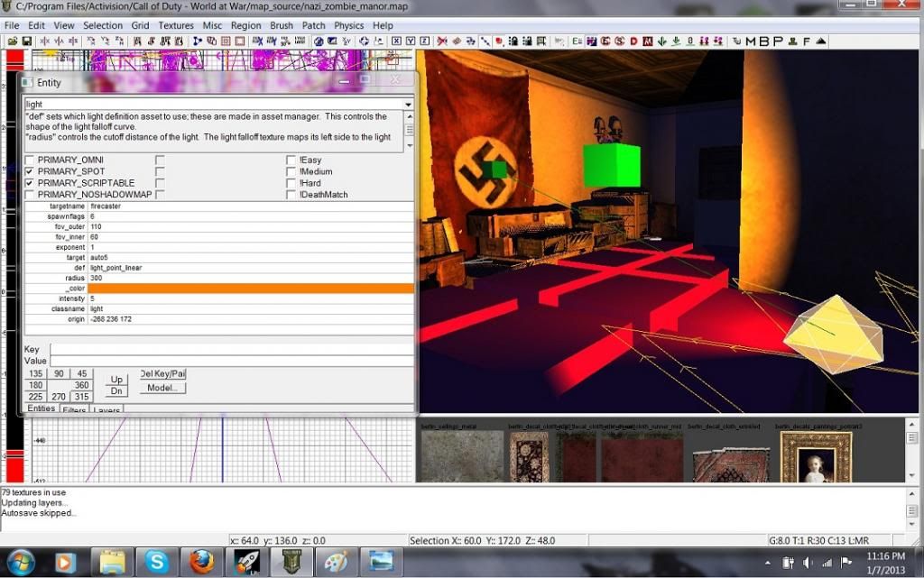Click the volume speaker tray icon
The height and width of the screenshot is (578, 924).
(x=808, y=563)
